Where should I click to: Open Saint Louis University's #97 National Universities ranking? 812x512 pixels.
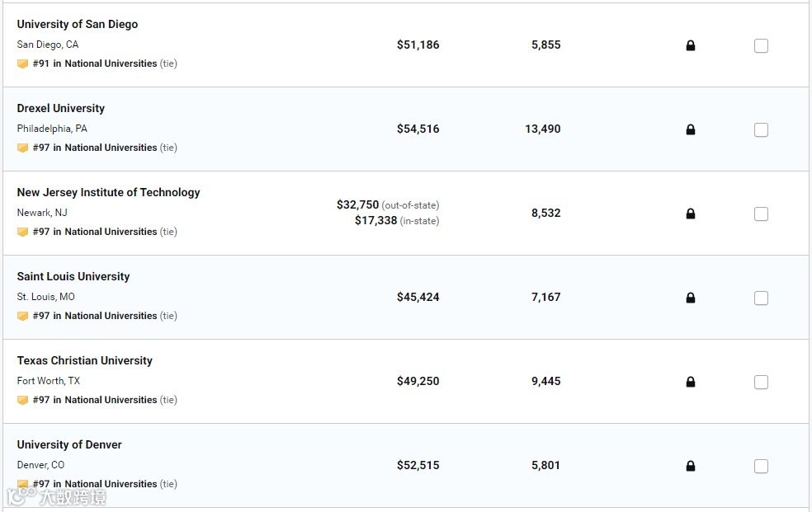coord(95,316)
